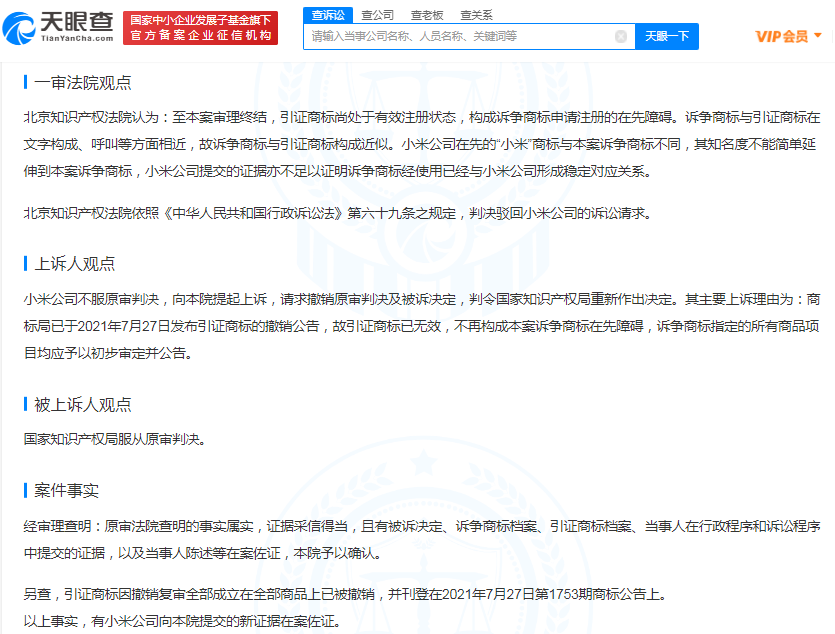The height and width of the screenshot is (634, 835).
Task: Click the line starting 文字构成、呼叫等方面相近
Action: pos(420,144)
